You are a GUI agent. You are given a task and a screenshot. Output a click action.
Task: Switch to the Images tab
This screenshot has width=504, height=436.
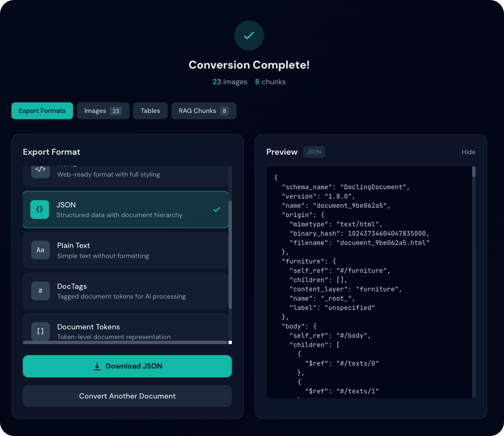103,111
